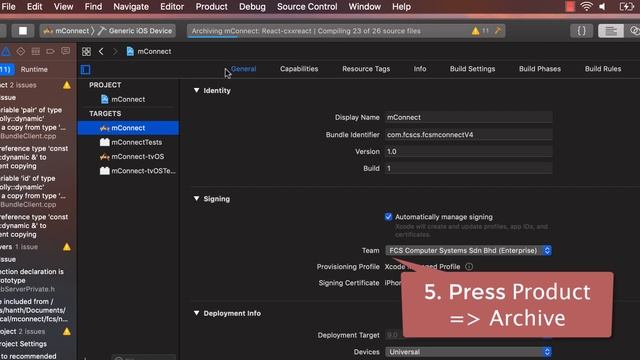
Task: Click the Build number field
Action: pos(469,168)
